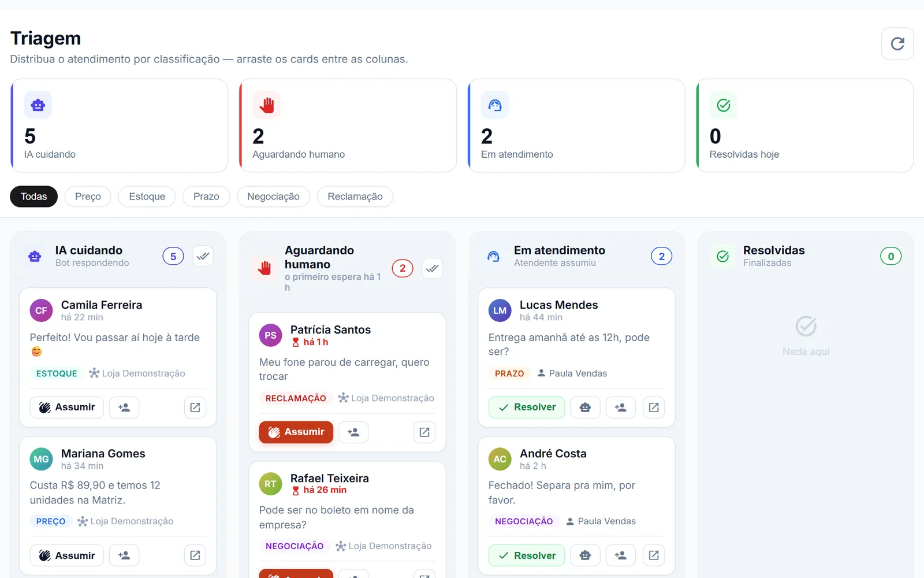Click the PRAZO tag on Lucas's card

509,374
